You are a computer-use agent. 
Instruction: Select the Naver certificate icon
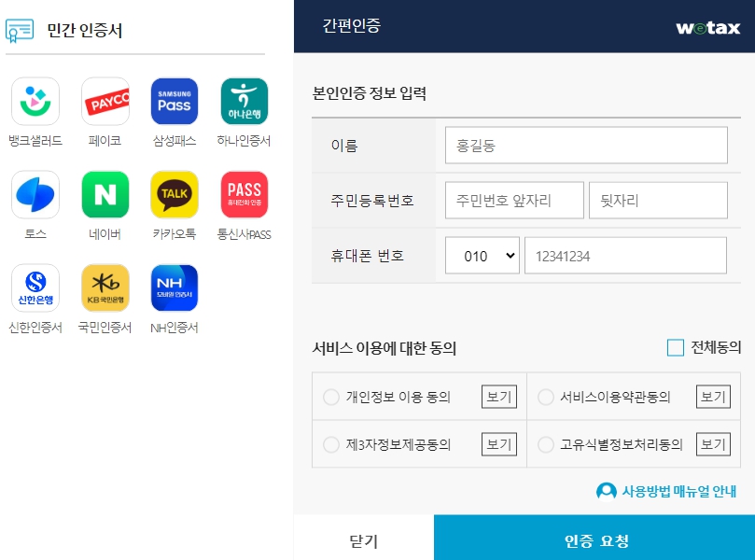point(105,194)
